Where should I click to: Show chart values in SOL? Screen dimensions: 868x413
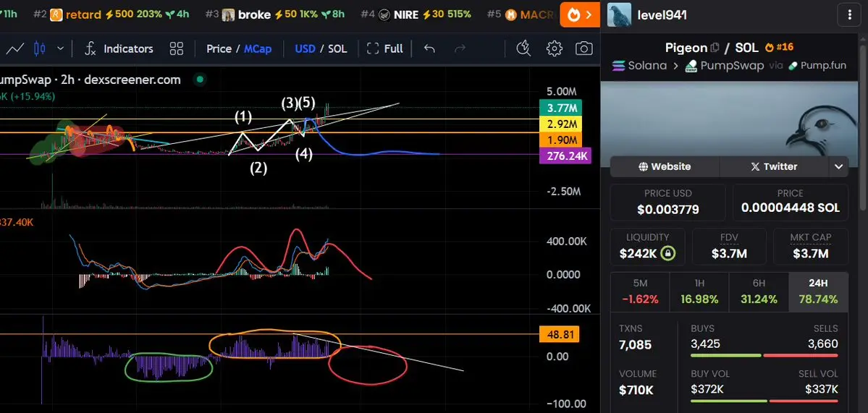tap(337, 48)
